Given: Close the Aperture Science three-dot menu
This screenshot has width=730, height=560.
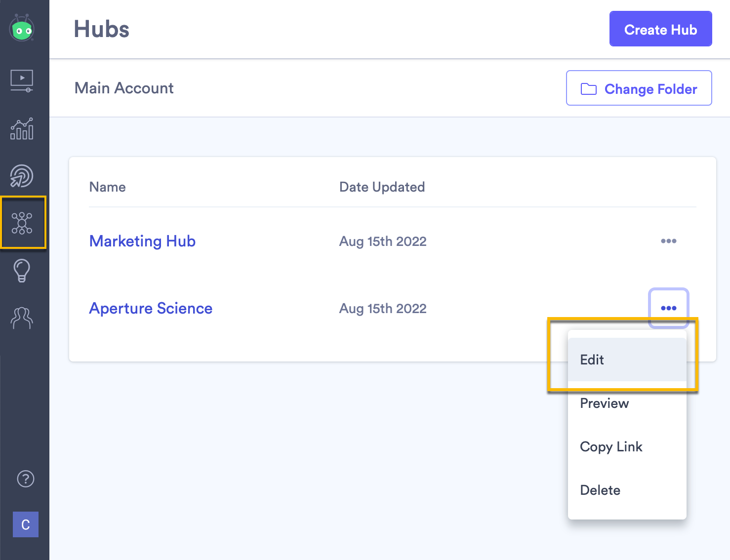Looking at the screenshot, I should click(x=668, y=308).
